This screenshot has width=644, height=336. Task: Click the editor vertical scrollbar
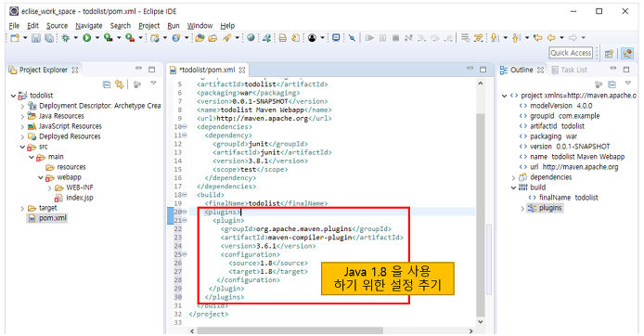coord(481,202)
